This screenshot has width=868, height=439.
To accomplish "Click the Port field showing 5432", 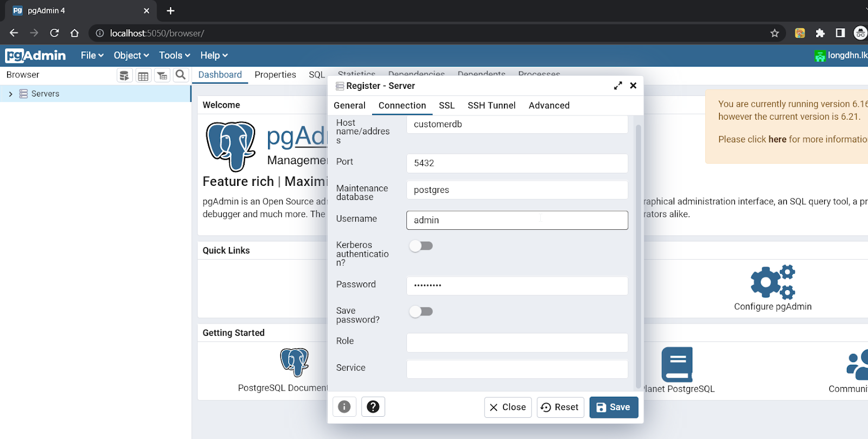I will click(517, 163).
